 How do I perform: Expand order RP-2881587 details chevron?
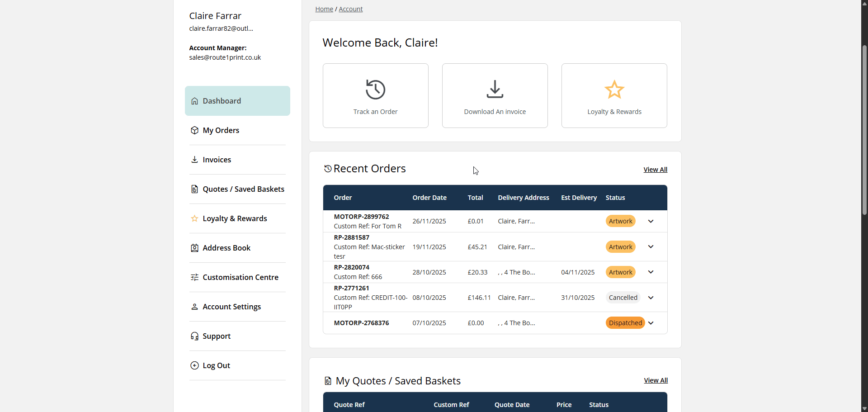(x=651, y=247)
